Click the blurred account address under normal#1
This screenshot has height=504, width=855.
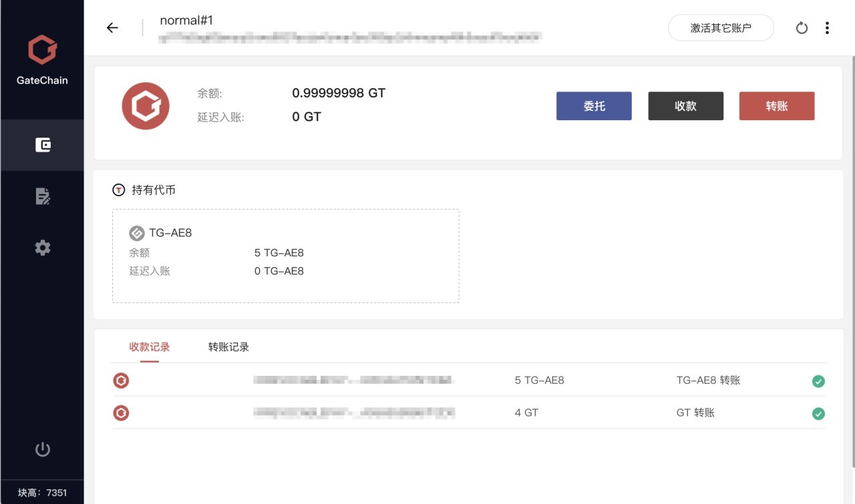coord(349,37)
